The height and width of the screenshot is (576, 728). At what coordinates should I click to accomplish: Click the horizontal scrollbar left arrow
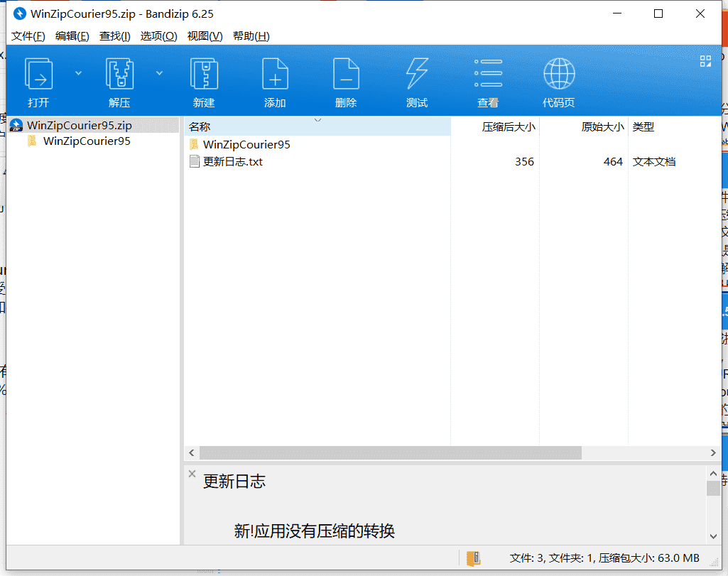tap(192, 452)
